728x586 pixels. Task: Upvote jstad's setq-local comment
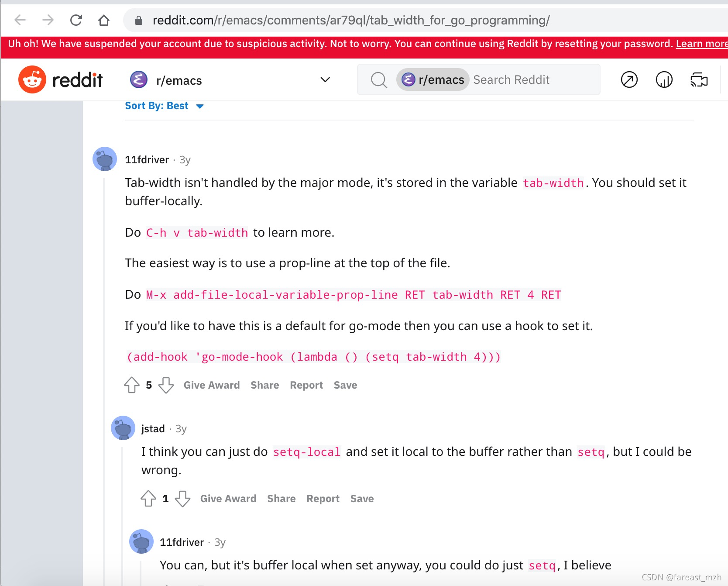click(148, 499)
